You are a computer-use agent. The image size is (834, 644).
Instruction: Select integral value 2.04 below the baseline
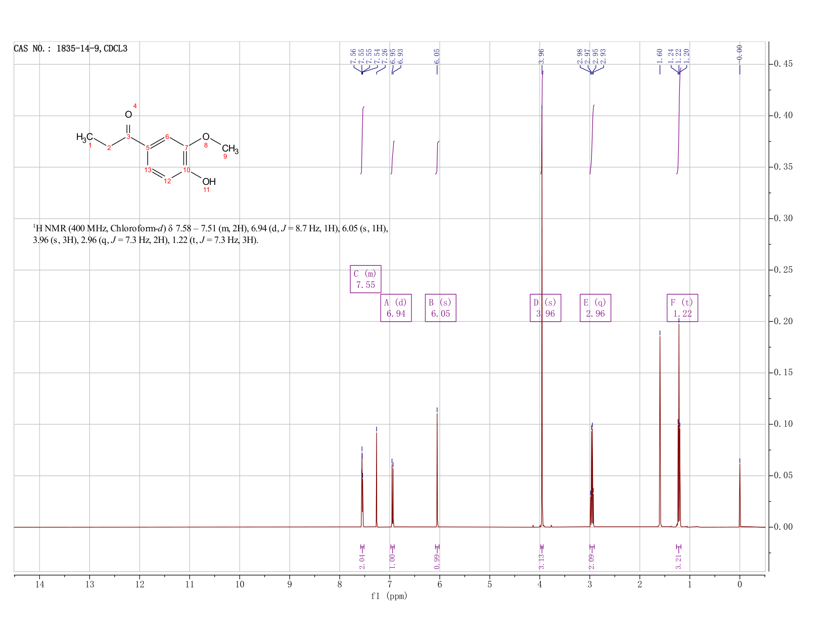[362, 561]
